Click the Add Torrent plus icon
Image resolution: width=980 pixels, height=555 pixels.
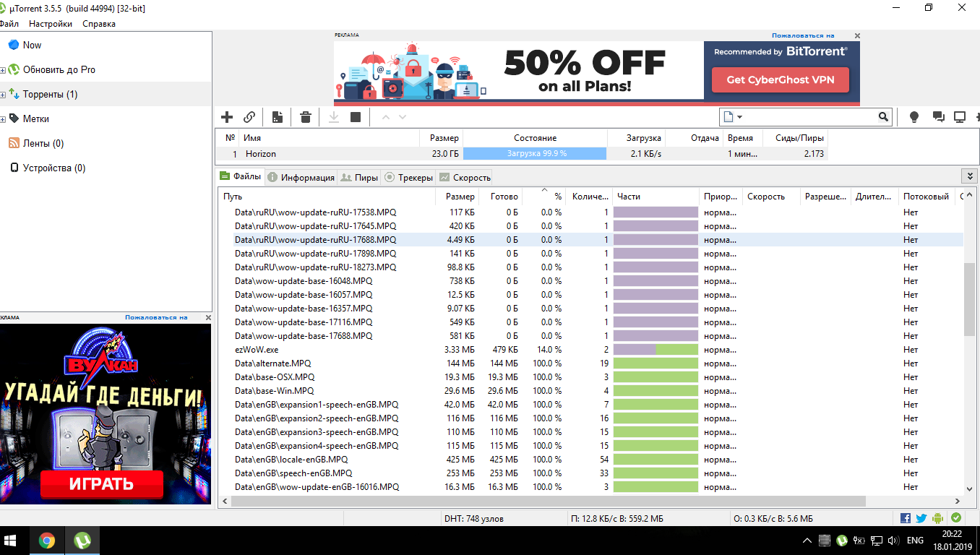click(227, 117)
